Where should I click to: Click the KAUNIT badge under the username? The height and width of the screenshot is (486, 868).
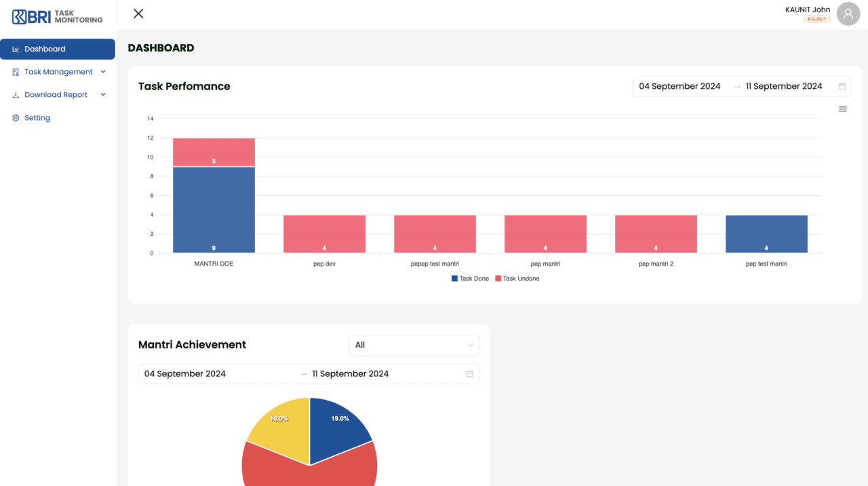pos(816,19)
